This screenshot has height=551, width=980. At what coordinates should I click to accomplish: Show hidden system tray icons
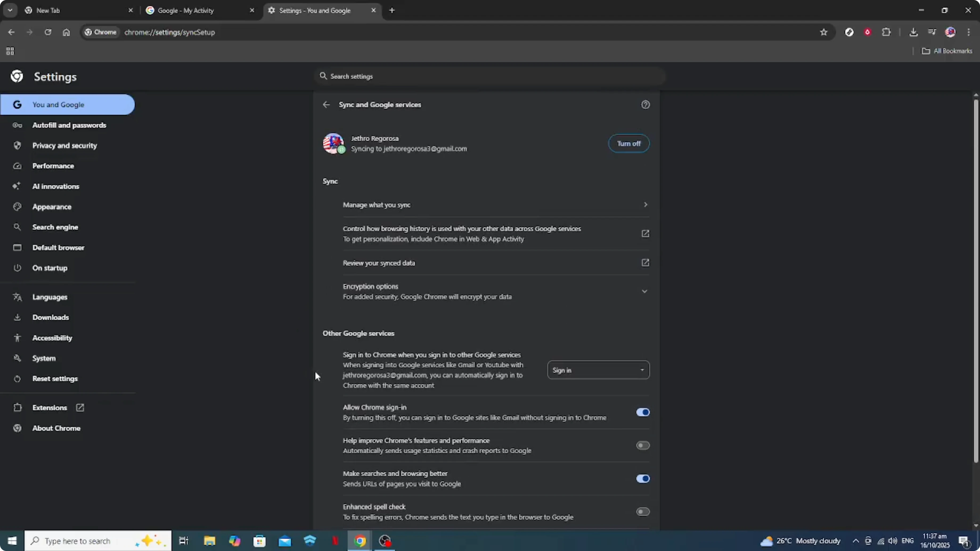pos(856,541)
